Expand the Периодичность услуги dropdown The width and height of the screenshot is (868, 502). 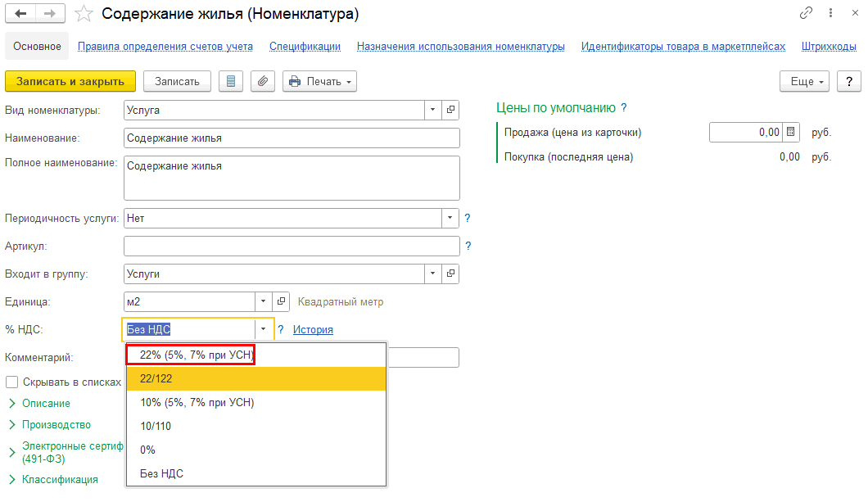pyautogui.click(x=450, y=219)
